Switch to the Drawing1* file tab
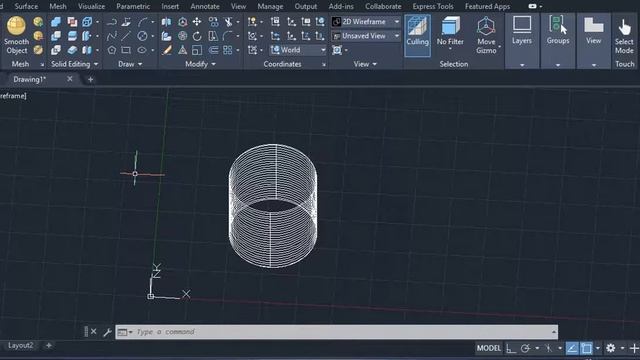 30,79
